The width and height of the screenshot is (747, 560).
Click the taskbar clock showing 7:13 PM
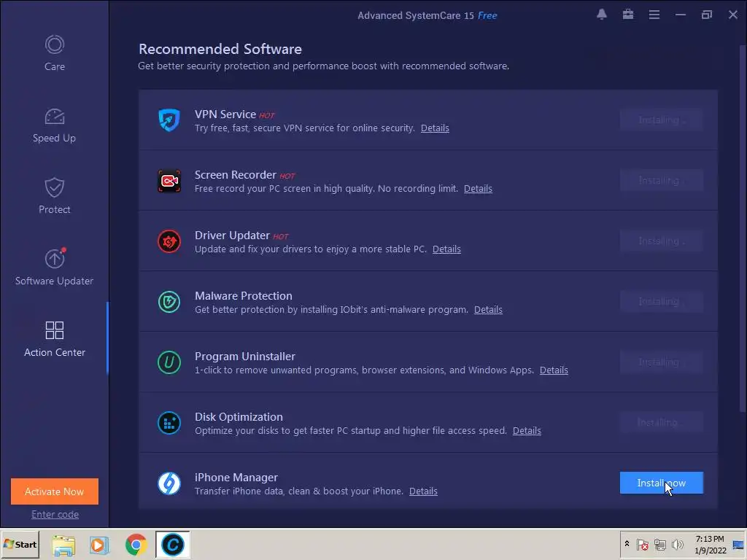point(710,544)
